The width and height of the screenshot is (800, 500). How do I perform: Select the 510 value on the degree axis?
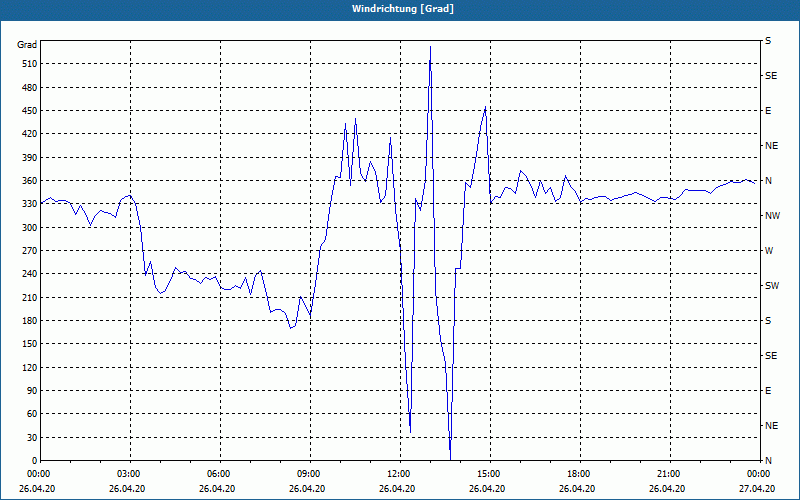[x=29, y=64]
